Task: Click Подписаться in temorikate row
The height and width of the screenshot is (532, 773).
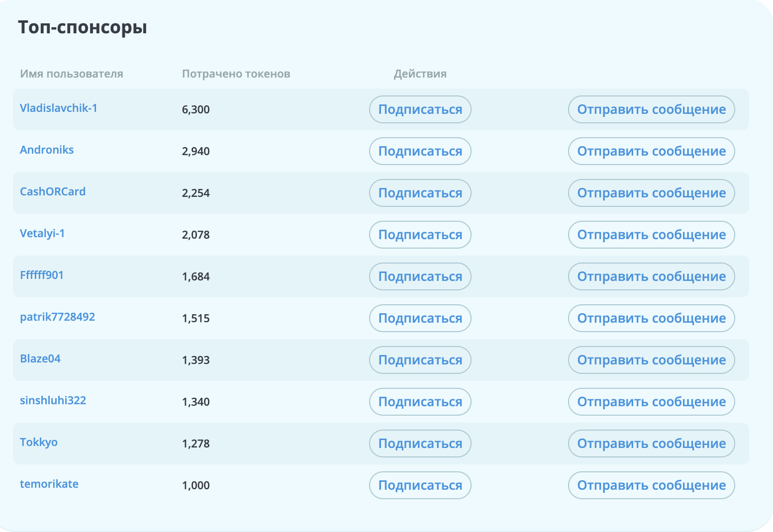Action: click(x=420, y=485)
